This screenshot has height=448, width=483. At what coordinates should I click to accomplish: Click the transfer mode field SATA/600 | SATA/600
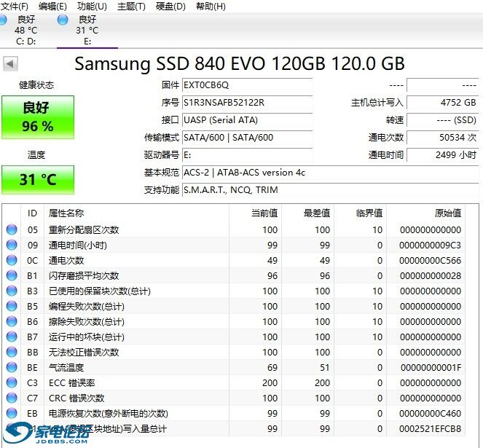click(x=248, y=138)
